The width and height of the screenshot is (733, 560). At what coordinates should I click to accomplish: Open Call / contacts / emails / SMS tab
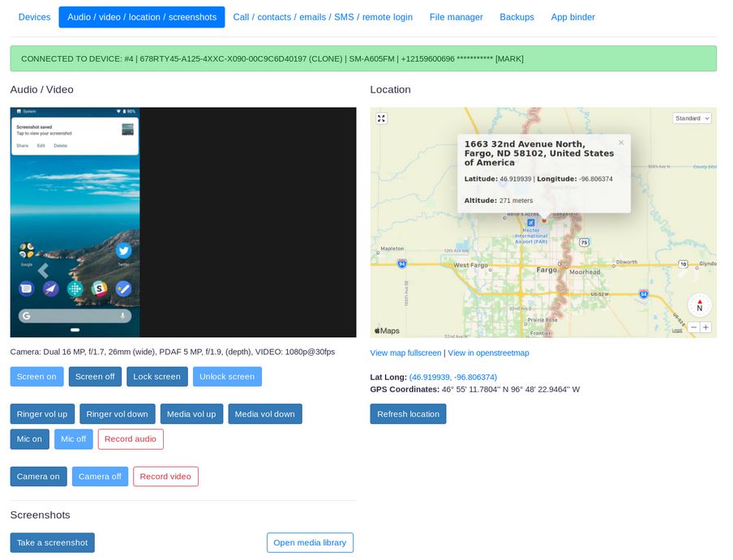[323, 17]
